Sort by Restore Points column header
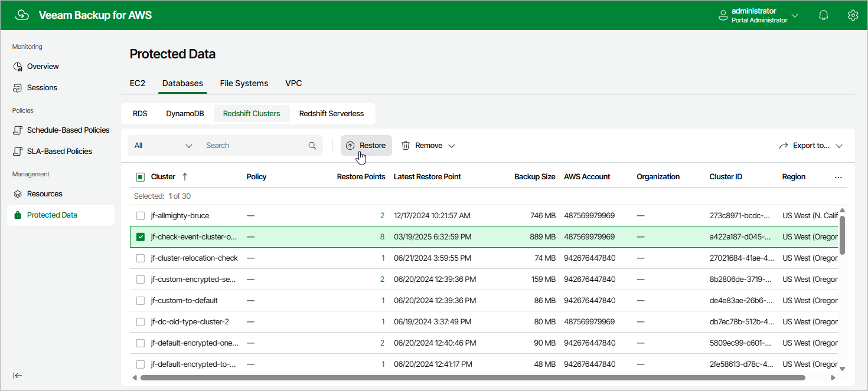 click(361, 177)
